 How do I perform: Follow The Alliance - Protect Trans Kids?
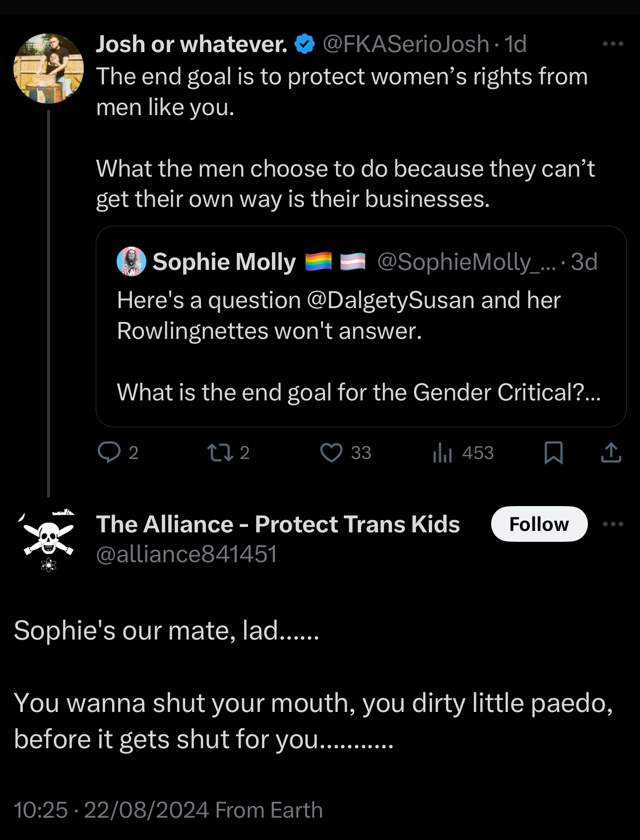(x=539, y=524)
